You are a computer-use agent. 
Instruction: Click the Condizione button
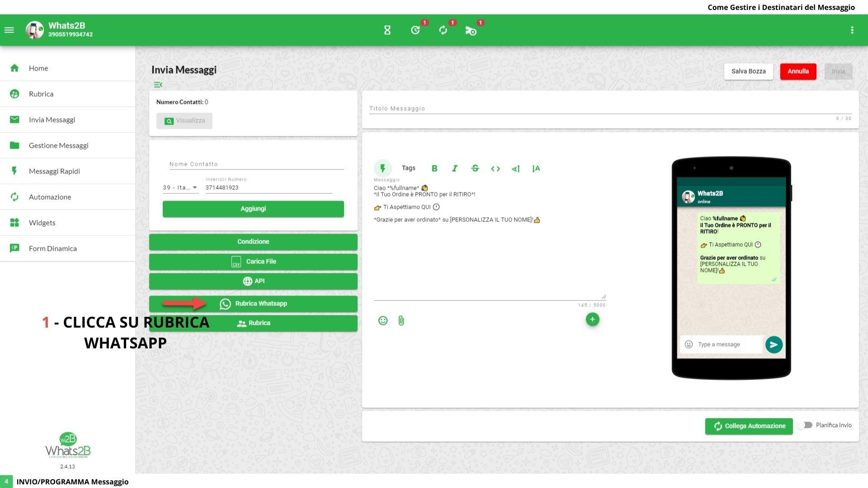click(253, 242)
